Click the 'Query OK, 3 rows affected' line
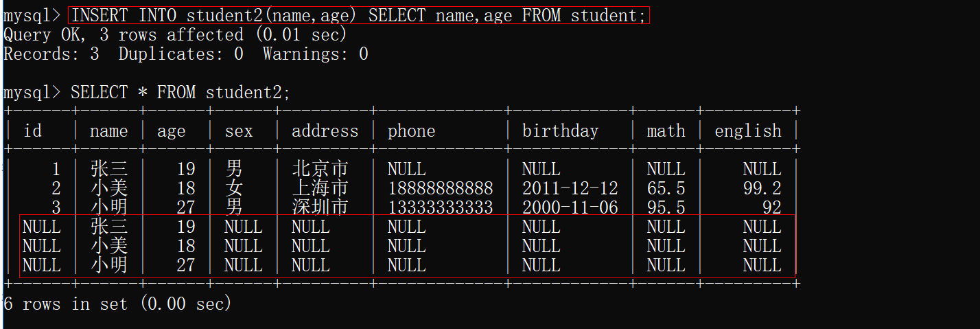Image resolution: width=980 pixels, height=329 pixels. click(x=175, y=34)
